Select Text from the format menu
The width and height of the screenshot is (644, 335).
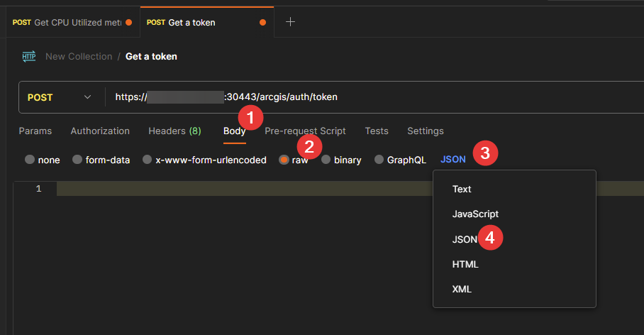tap(462, 190)
